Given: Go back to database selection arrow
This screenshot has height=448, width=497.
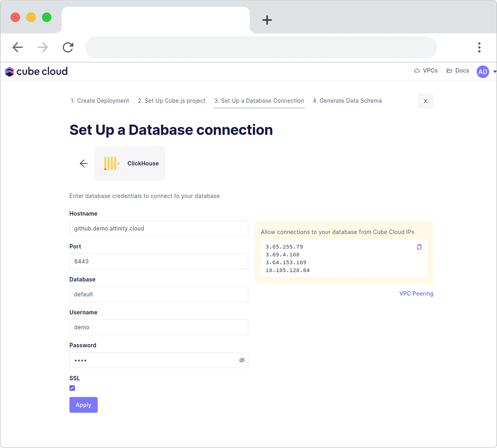Looking at the screenshot, I should pyautogui.click(x=83, y=163).
